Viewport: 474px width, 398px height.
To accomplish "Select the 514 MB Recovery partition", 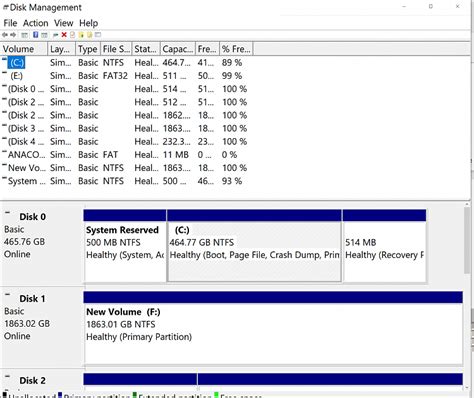I will coord(384,246).
